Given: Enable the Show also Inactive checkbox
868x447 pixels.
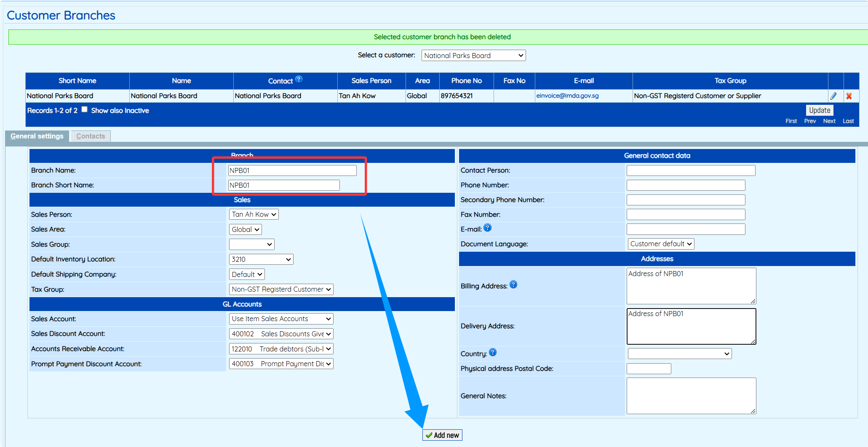Looking at the screenshot, I should click(85, 109).
